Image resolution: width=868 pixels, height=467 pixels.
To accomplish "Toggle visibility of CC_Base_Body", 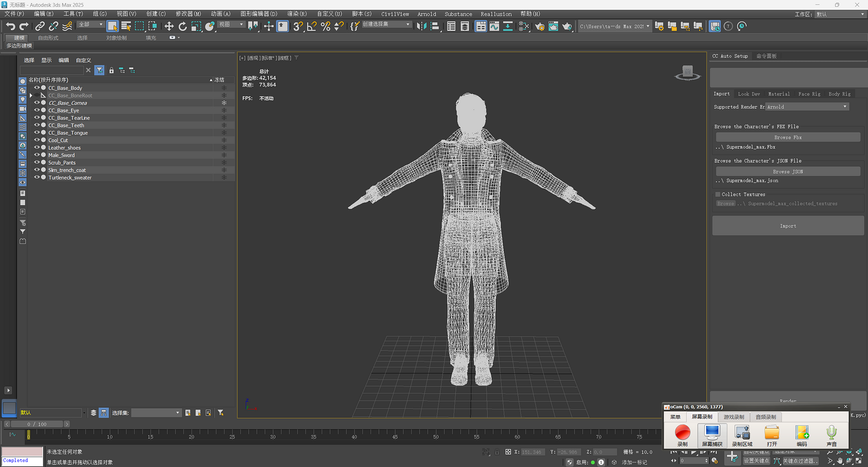I will 37,88.
